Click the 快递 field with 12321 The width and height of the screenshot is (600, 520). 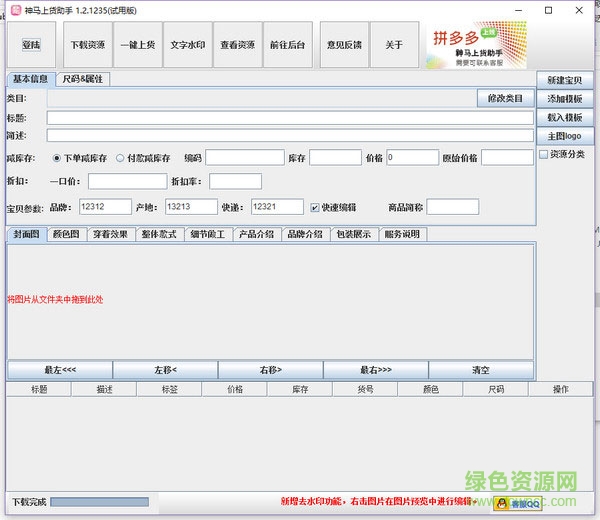click(277, 207)
